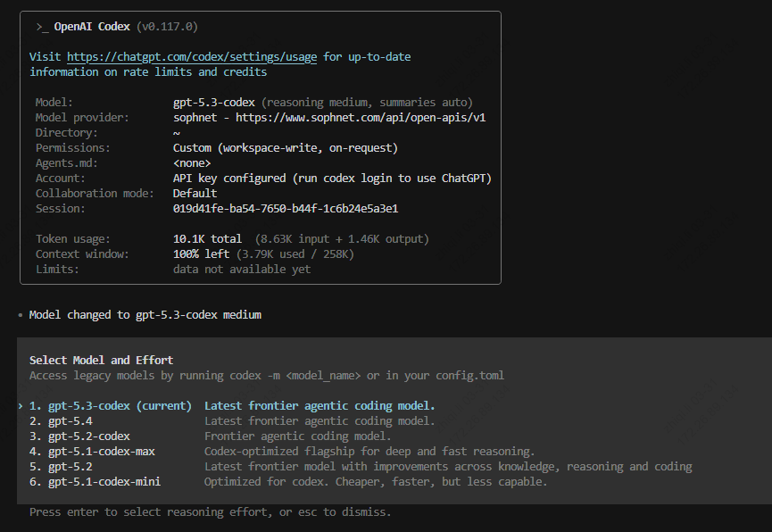The image size is (772, 532).
Task: Select the gpt-5.3-codex (current) model option
Action: pos(111,406)
